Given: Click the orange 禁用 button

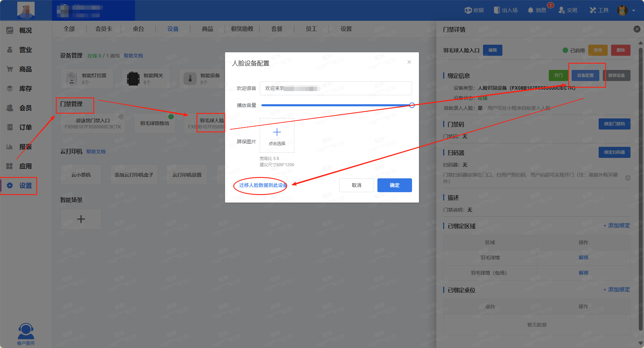Looking at the screenshot, I should tap(598, 50).
